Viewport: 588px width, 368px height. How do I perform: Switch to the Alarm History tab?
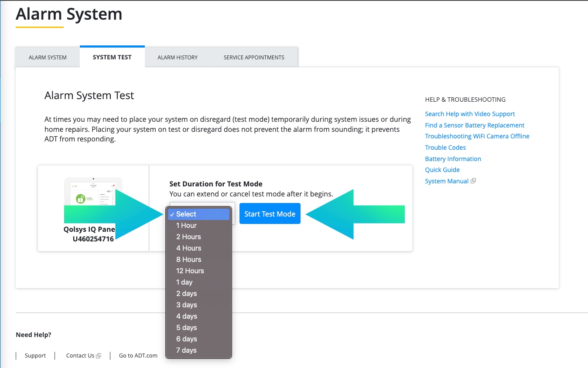point(178,57)
